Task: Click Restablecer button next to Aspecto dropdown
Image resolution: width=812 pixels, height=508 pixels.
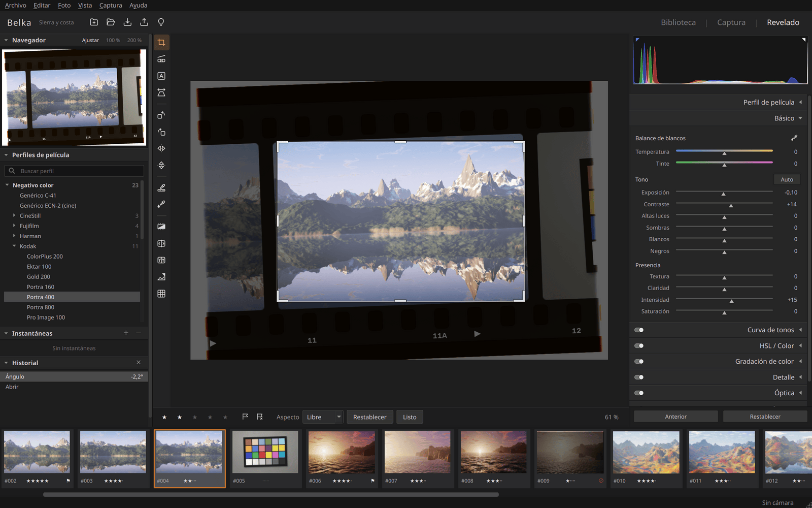Action: [369, 417]
